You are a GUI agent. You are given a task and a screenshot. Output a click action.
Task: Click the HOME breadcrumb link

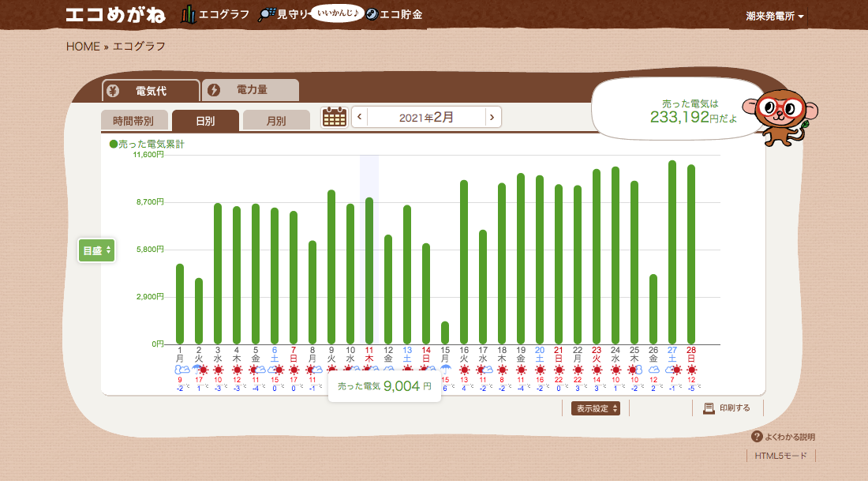83,46
